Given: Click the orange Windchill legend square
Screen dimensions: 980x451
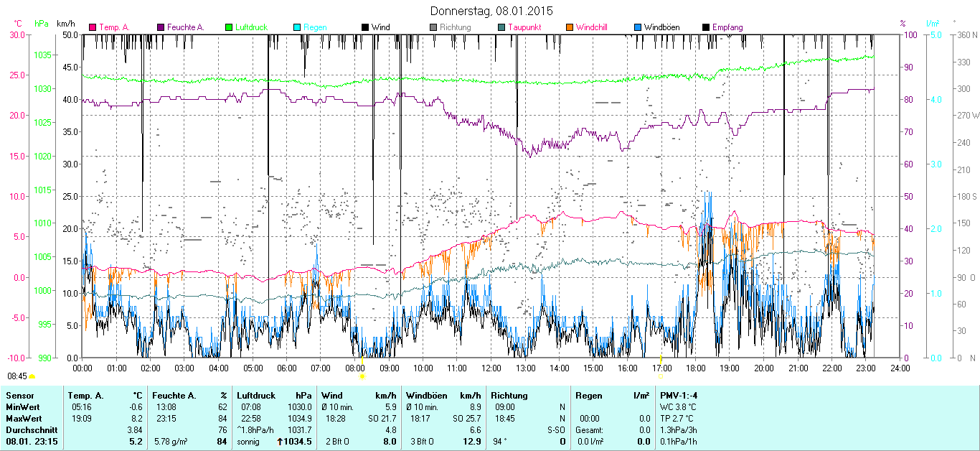Looking at the screenshot, I should click(570, 27).
